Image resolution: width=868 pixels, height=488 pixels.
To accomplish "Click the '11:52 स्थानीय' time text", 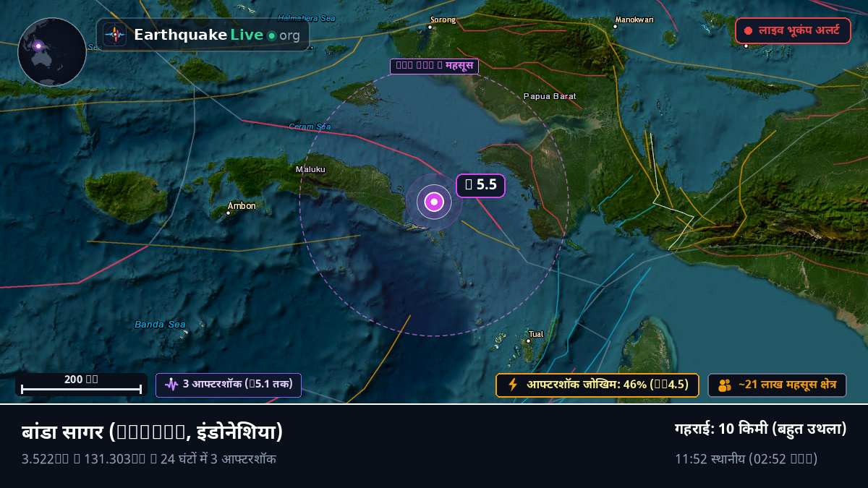I will point(746,458).
